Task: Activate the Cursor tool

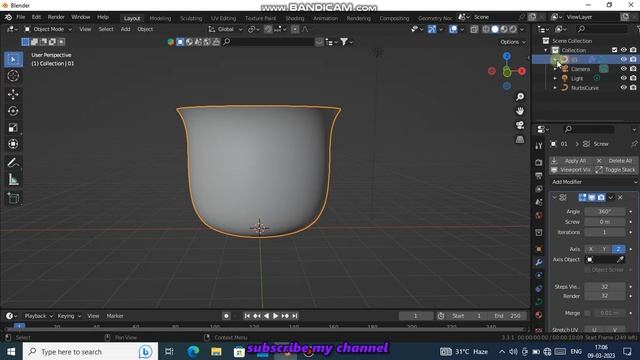Action: point(13,76)
